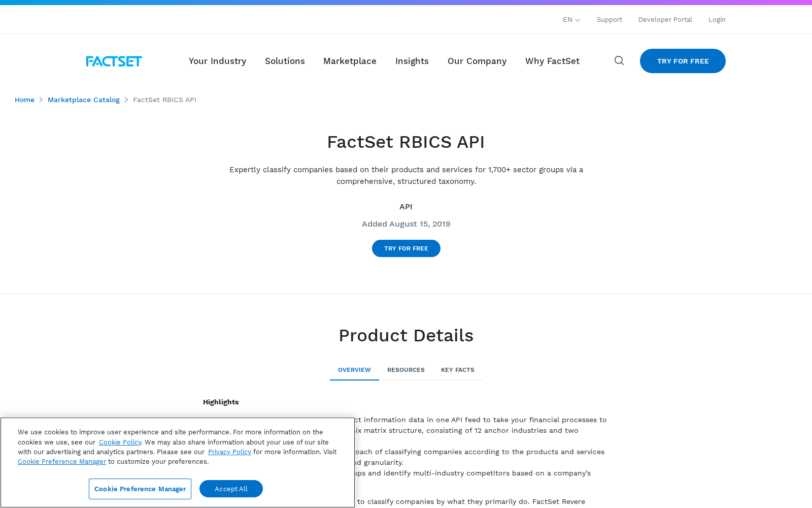Open Marketplace Catalog breadcrumb link

pyautogui.click(x=84, y=100)
